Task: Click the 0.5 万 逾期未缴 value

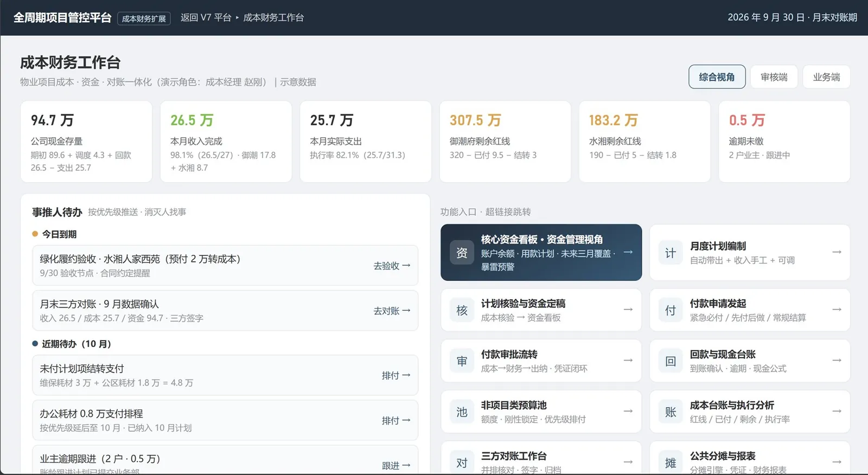Action: (747, 120)
